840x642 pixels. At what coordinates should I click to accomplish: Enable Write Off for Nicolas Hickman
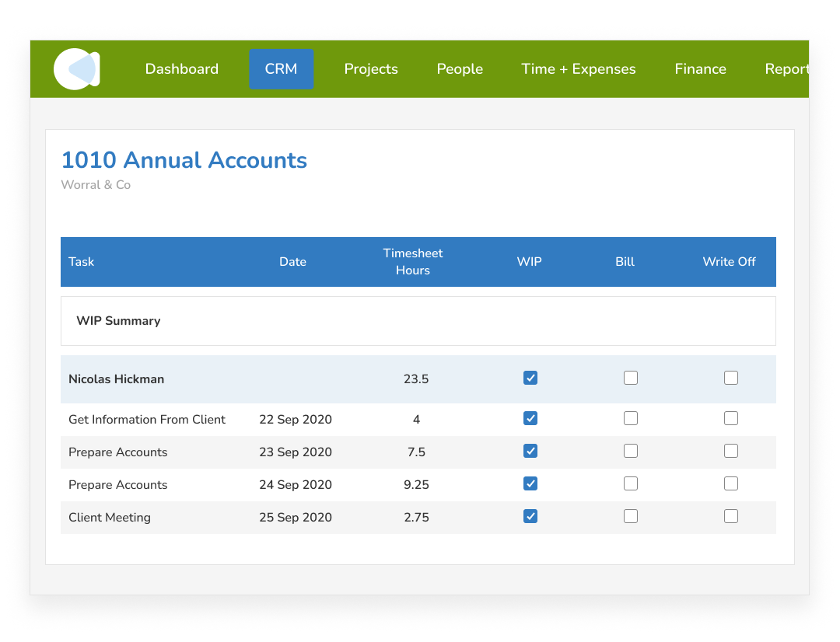[x=731, y=379]
